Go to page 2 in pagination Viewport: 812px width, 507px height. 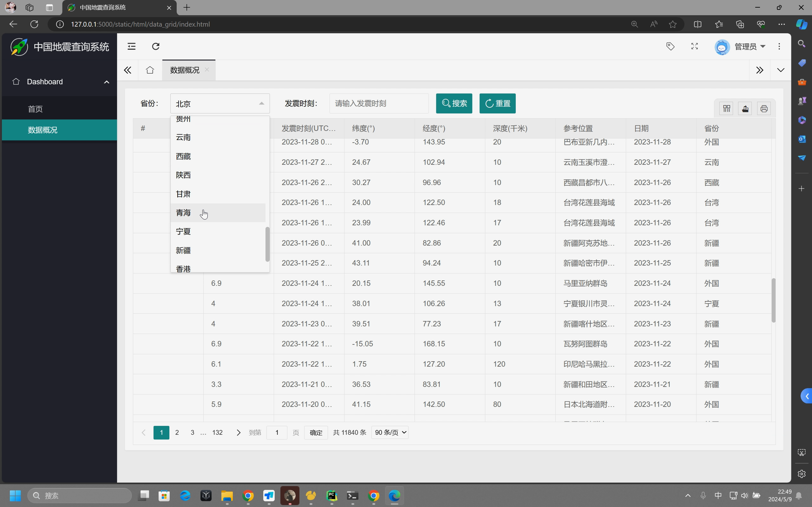tap(177, 433)
